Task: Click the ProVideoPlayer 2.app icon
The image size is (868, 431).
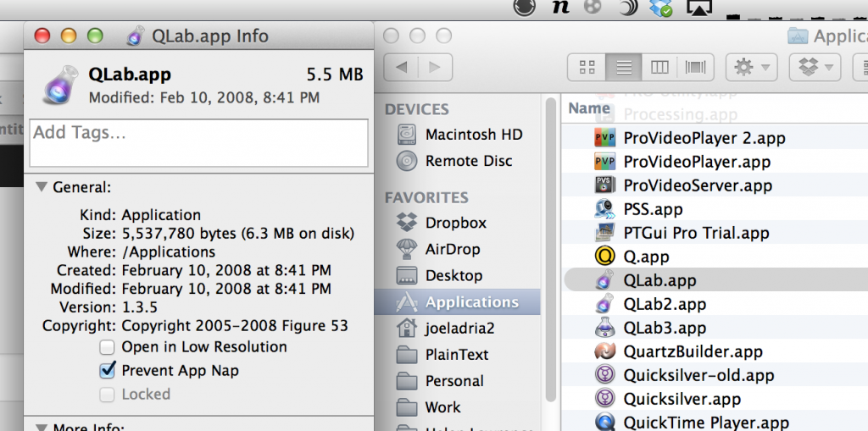Action: pyautogui.click(x=605, y=137)
